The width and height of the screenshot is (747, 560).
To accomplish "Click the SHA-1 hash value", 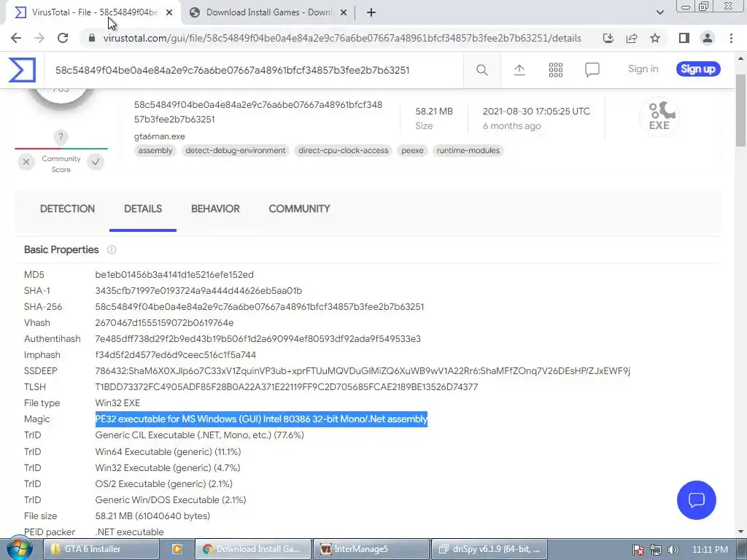I will pos(198,291).
